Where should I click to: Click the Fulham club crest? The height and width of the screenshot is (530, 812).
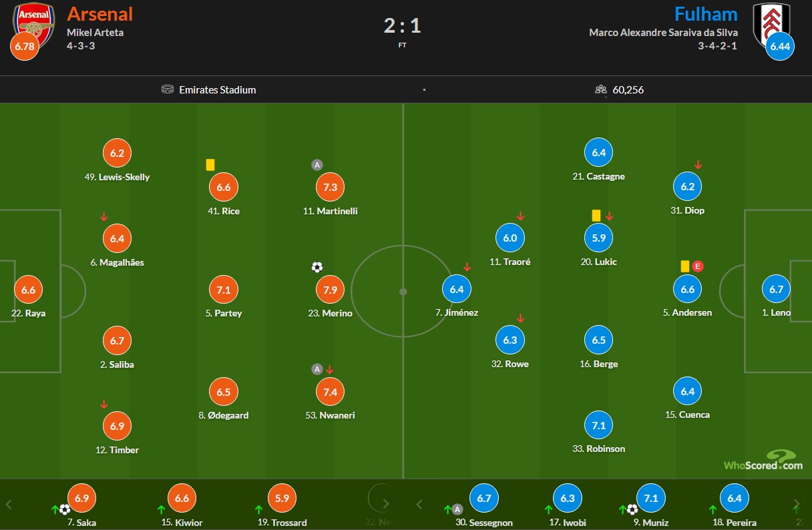[x=772, y=24]
